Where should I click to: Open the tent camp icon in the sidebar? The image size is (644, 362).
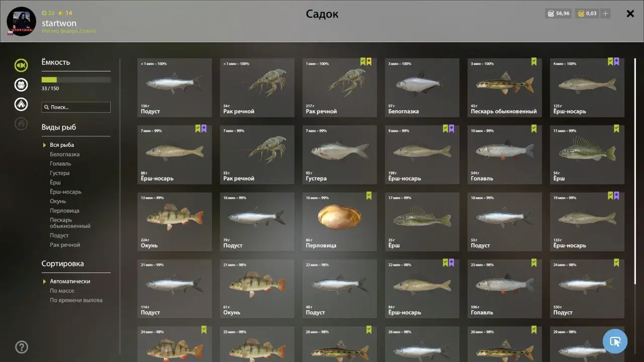(x=21, y=104)
